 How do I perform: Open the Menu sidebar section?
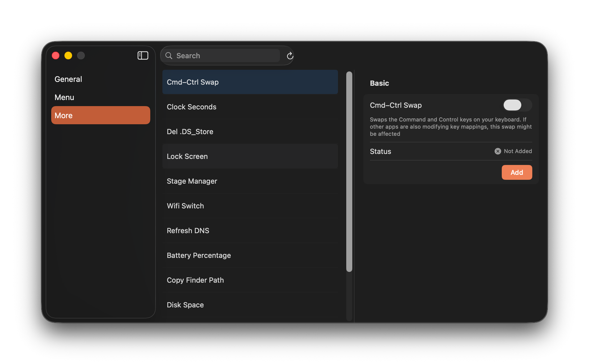pos(64,97)
